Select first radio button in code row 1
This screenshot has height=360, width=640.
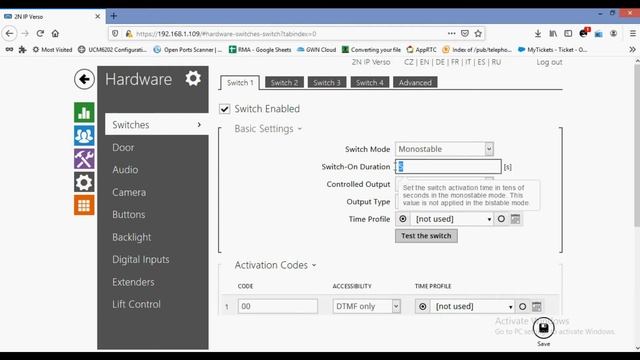pyautogui.click(x=423, y=307)
